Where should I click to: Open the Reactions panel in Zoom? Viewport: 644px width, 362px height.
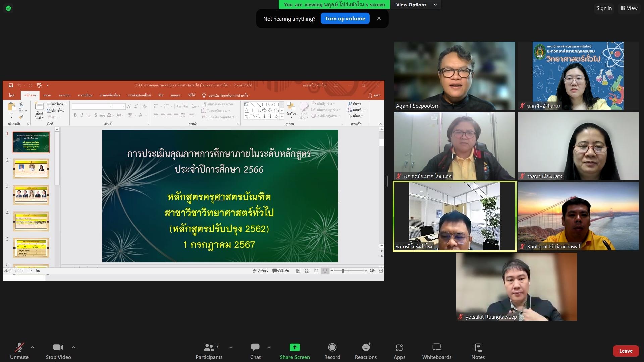pos(366,350)
